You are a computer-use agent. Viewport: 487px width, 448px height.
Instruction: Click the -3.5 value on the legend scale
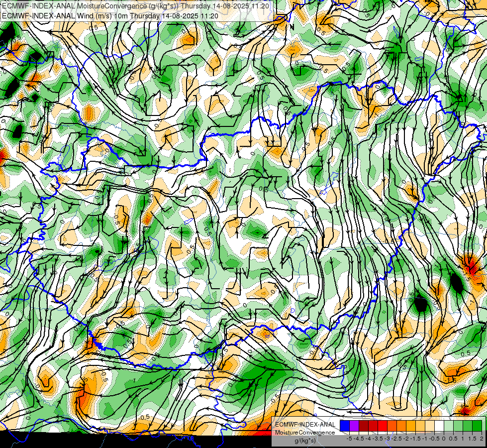pyautogui.click(x=378, y=439)
